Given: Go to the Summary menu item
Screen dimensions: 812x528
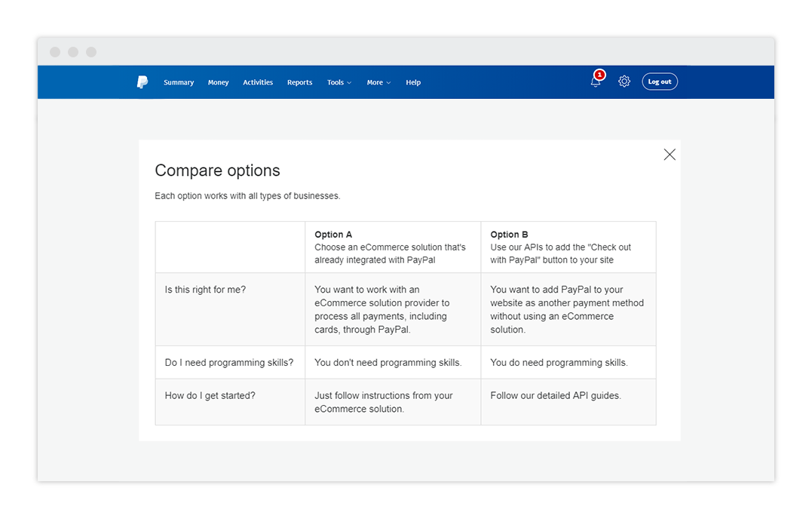Looking at the screenshot, I should (x=179, y=82).
